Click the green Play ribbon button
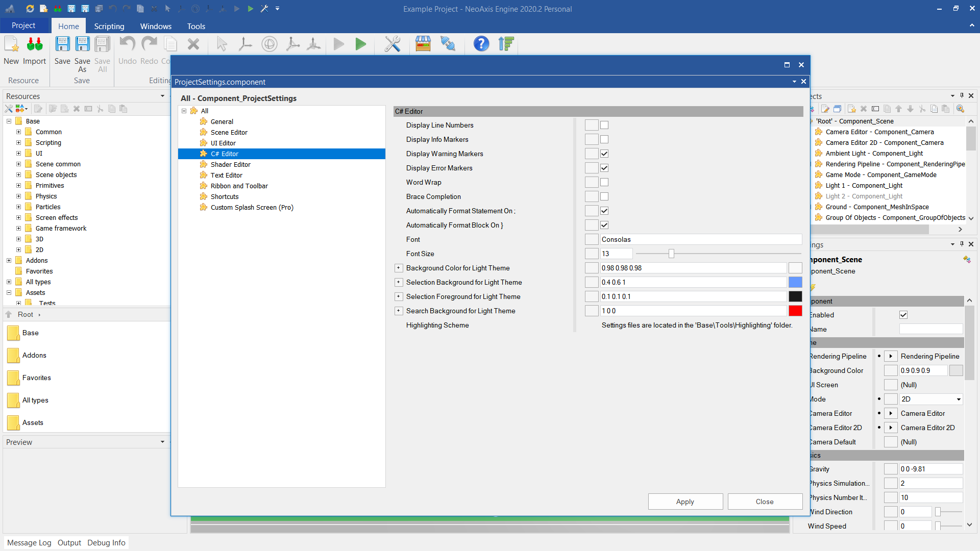980x551 pixels. (361, 44)
